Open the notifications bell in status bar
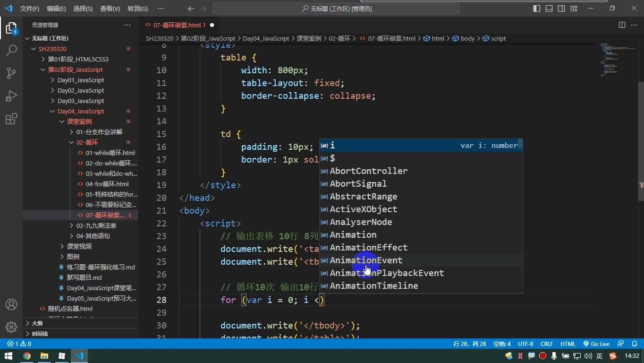Viewport: 644px width, 363px height. (x=634, y=344)
